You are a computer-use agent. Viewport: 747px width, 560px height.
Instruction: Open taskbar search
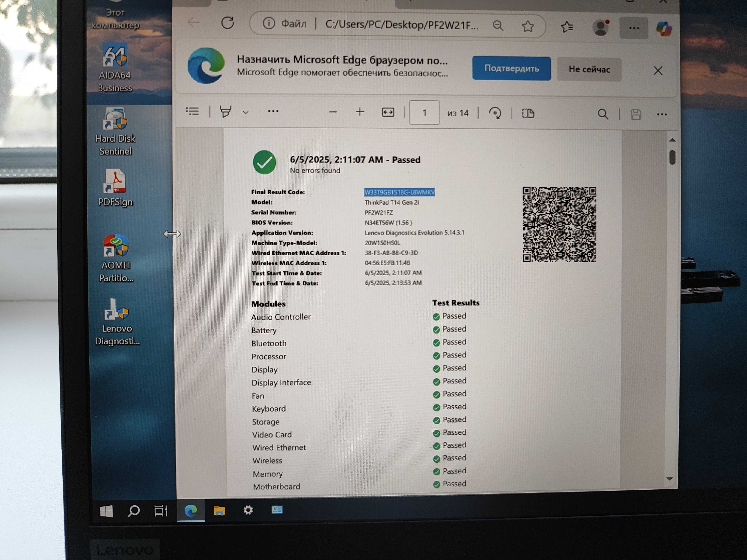[133, 511]
